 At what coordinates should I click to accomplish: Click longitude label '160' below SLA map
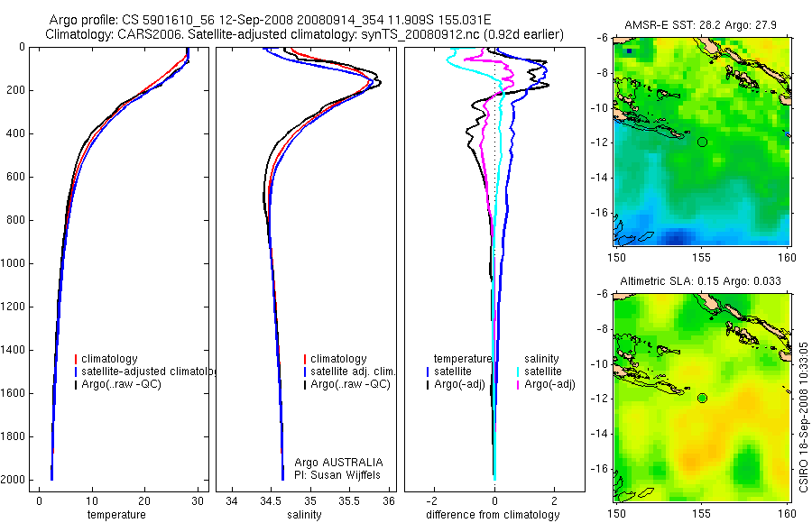pos(788,514)
